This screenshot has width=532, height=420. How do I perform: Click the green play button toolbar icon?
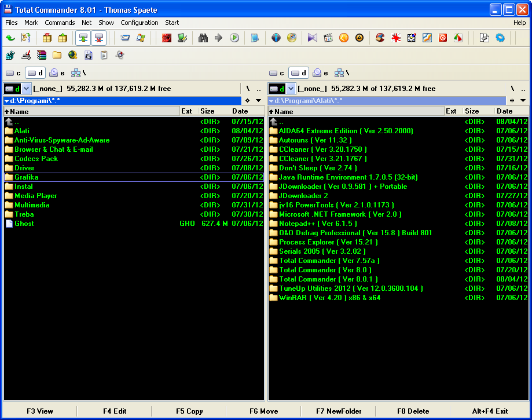[234, 38]
